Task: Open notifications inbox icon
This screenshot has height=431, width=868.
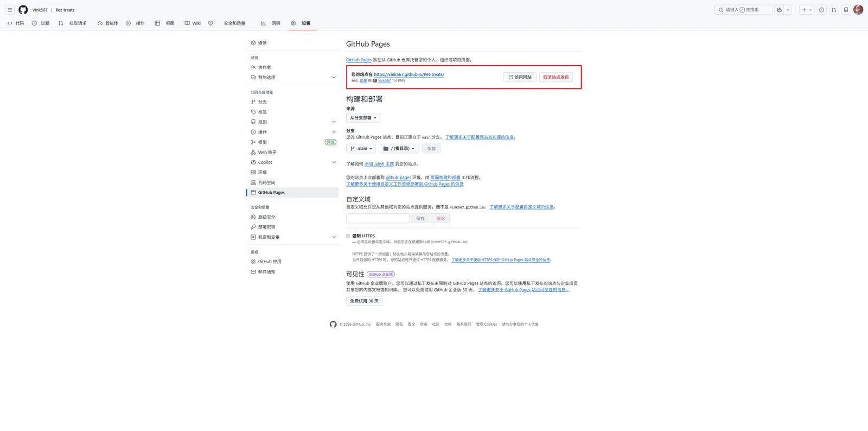Action: pyautogui.click(x=846, y=10)
